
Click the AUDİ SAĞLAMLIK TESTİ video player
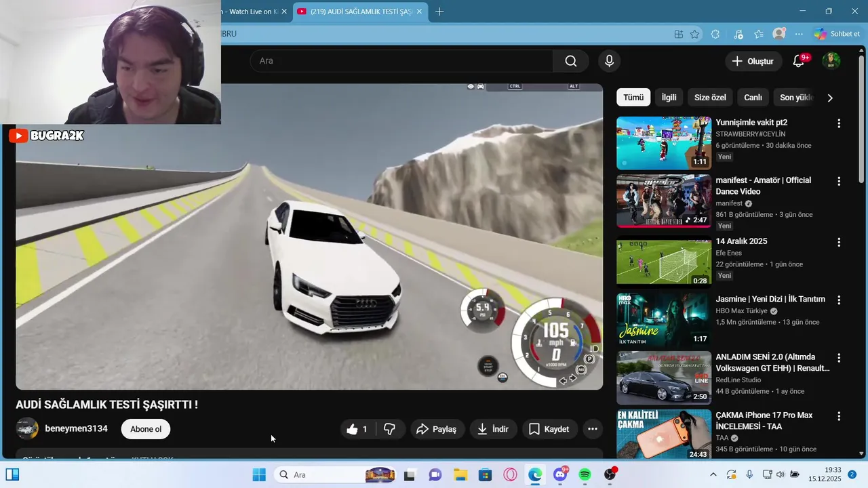309,237
